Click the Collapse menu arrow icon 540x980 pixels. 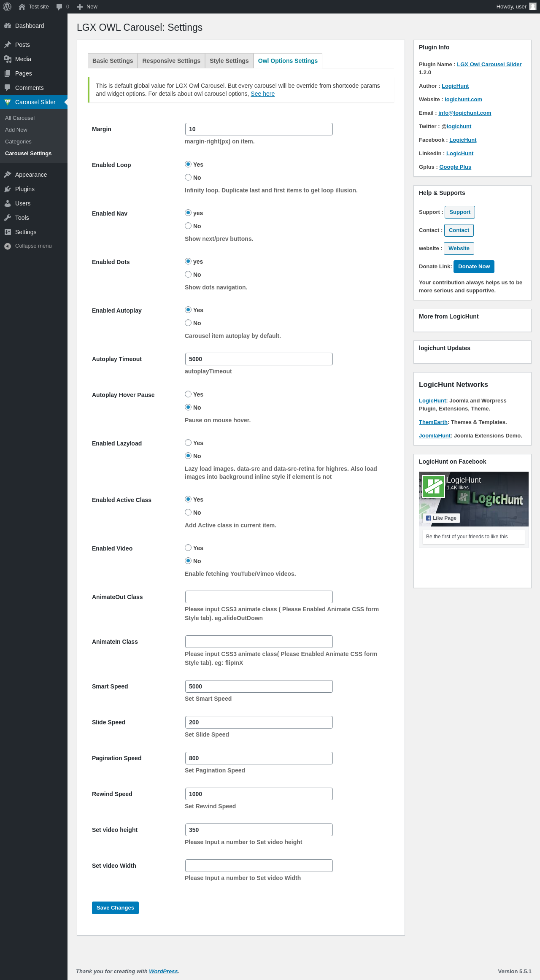point(8,246)
